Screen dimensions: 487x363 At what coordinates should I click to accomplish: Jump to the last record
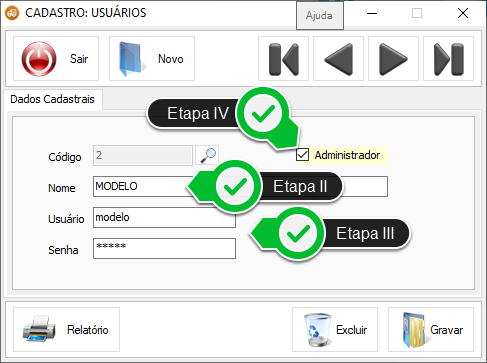(448, 59)
